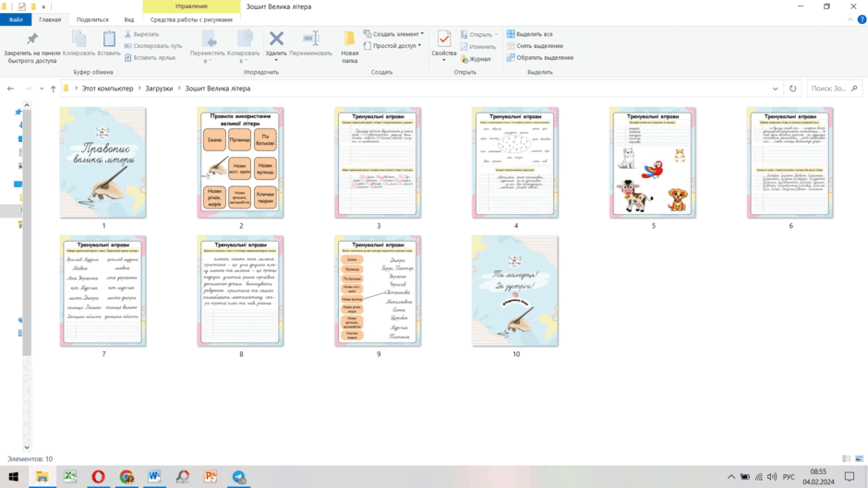Click the volume speaker tray icon
Screen dimensions: 868x488
pos(772,476)
